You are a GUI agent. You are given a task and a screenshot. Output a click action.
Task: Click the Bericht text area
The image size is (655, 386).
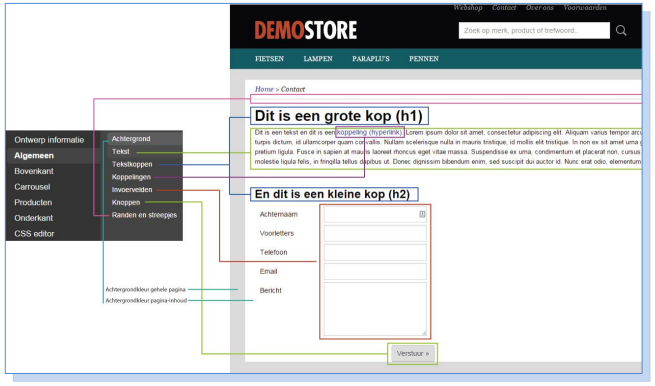(375, 309)
